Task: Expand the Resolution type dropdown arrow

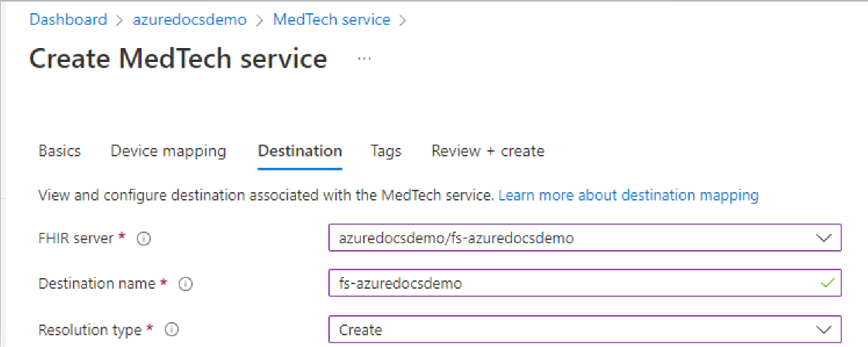Action: (825, 330)
